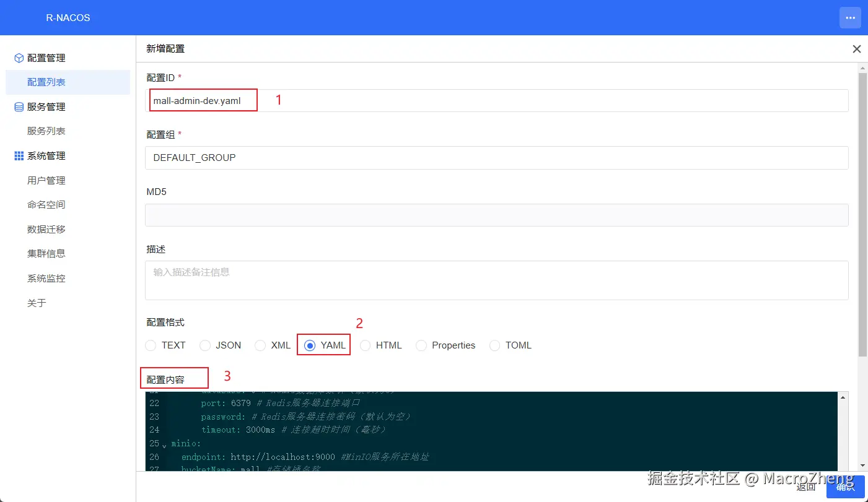Close the 新增配置 dialog
Viewport: 868px width, 502px height.
pyautogui.click(x=857, y=49)
